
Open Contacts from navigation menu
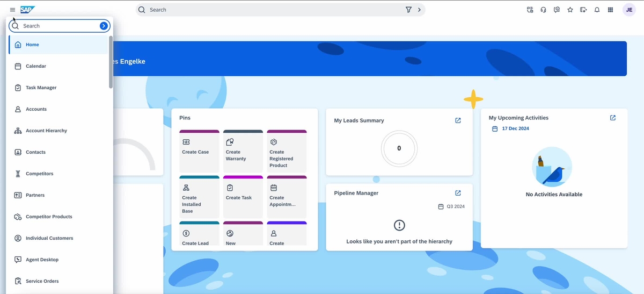tap(58, 152)
